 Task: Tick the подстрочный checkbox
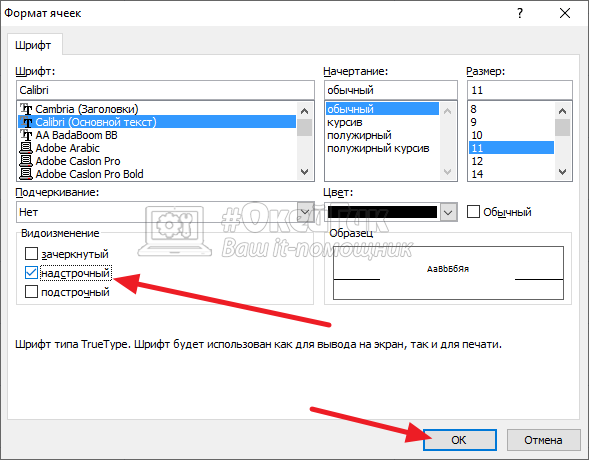(x=31, y=292)
